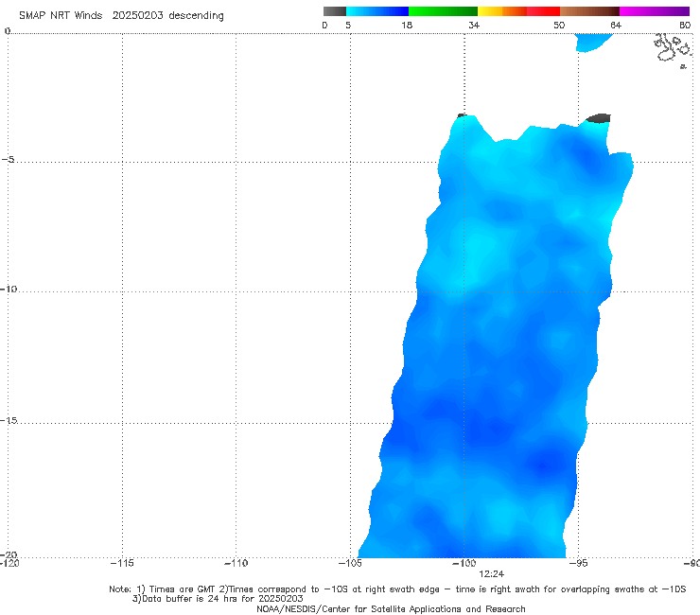Click latitude axis label '-10'
Image resolution: width=700 pixels, height=615 pixels.
tap(9, 289)
